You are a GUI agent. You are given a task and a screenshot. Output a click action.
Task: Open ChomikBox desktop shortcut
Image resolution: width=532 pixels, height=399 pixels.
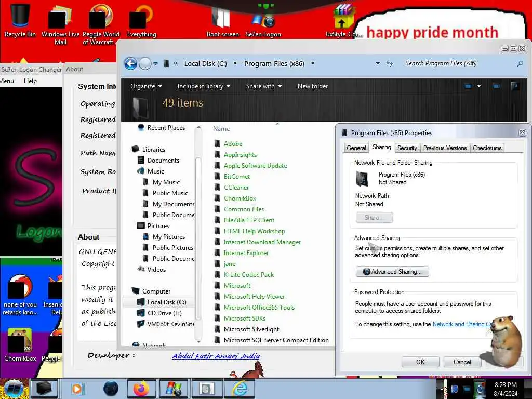coord(20,345)
